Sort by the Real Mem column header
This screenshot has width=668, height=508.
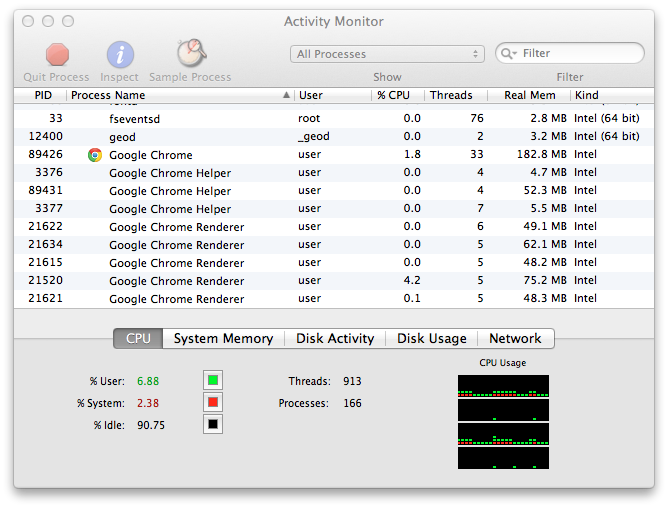(530, 95)
